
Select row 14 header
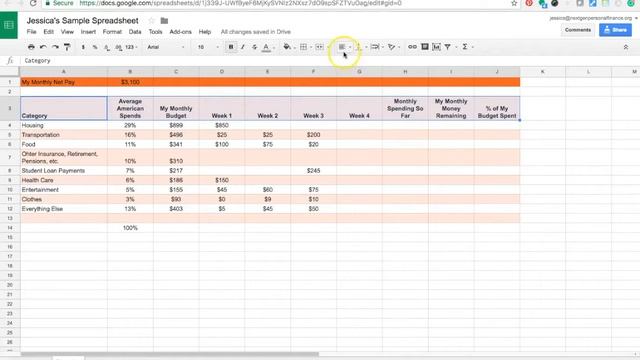10,228
